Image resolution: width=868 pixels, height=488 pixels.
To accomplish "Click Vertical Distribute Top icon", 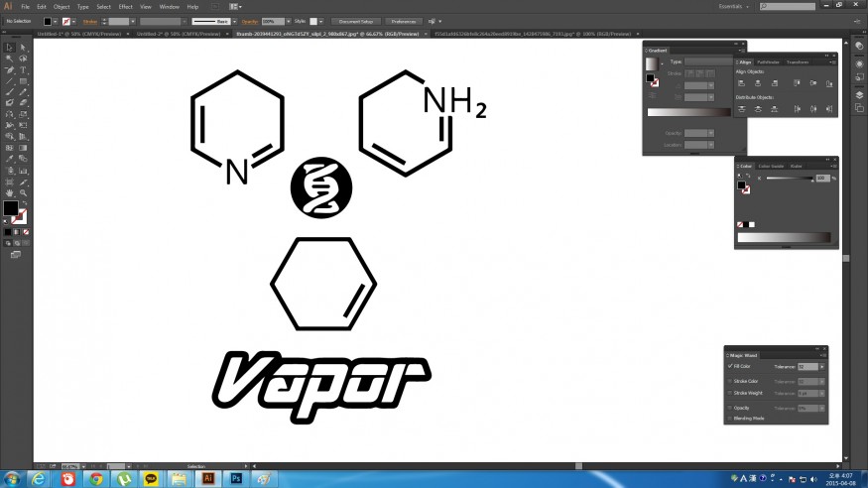I will click(741, 109).
